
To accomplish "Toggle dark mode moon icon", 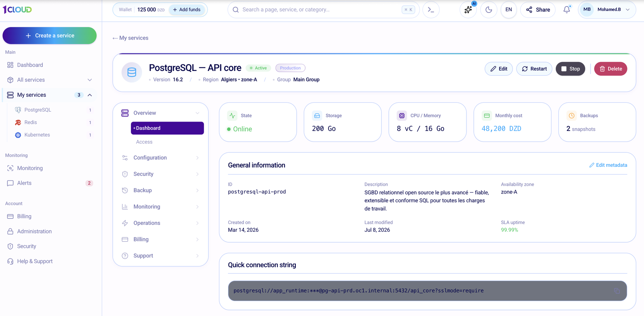I will (489, 10).
